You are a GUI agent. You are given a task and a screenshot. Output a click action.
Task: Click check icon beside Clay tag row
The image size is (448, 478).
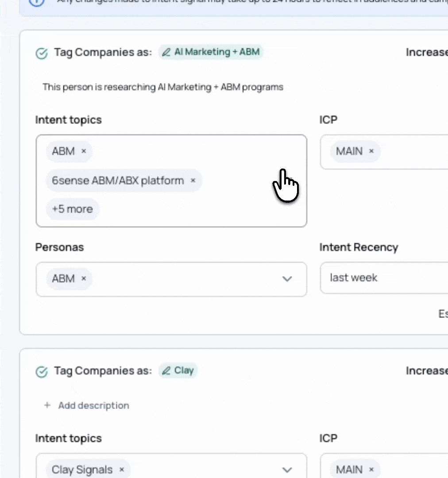tap(42, 372)
